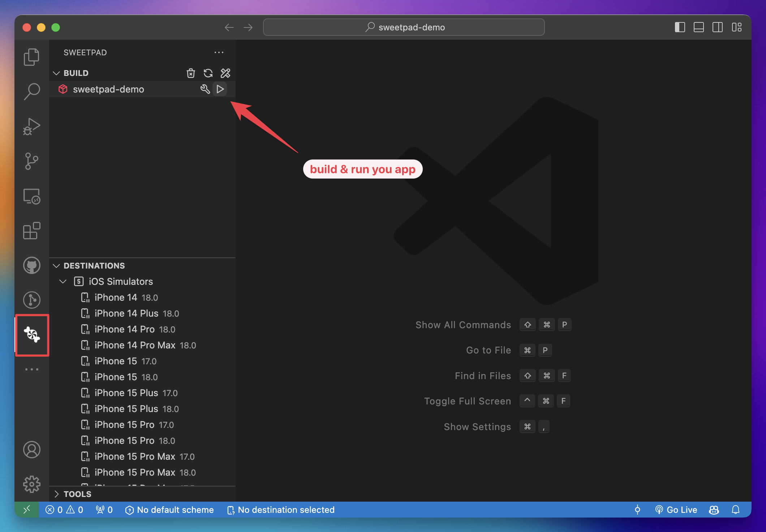766x532 pixels.
Task: Click the extensions icon in sidebar
Action: (x=31, y=231)
